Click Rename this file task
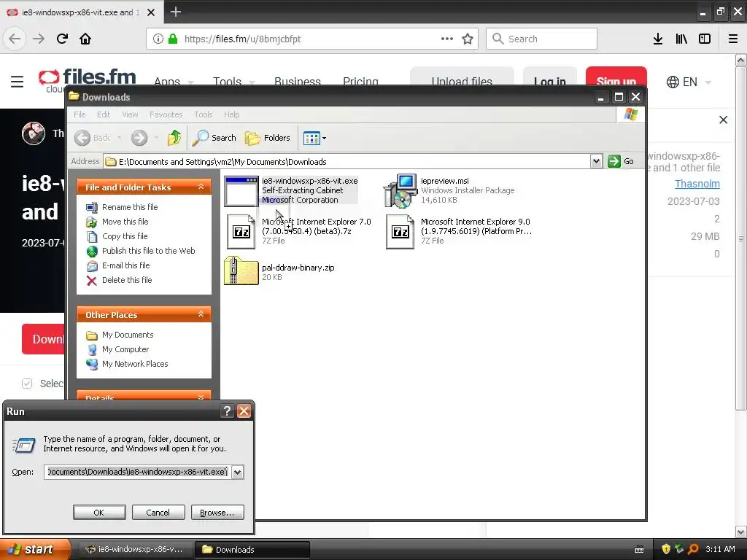 pyautogui.click(x=130, y=207)
